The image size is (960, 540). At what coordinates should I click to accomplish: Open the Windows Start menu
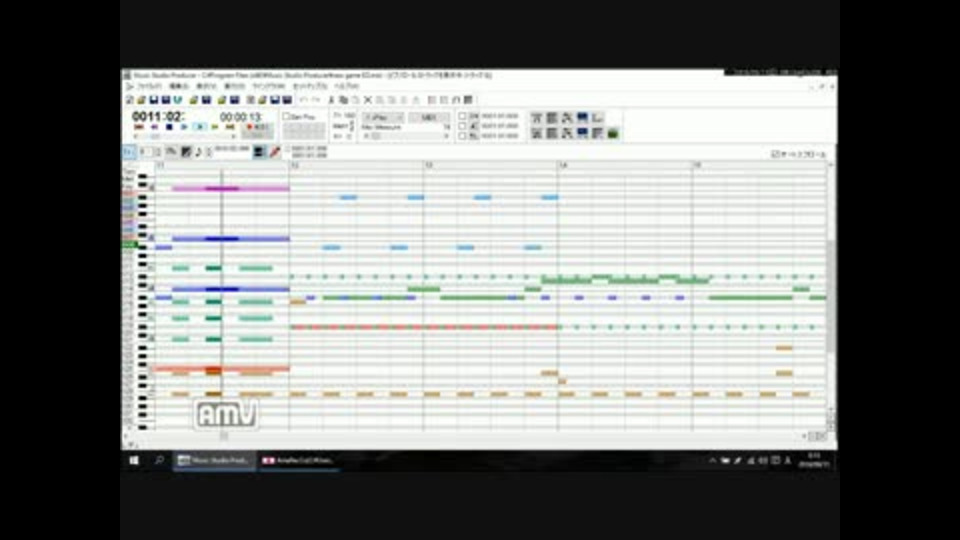click(x=134, y=460)
